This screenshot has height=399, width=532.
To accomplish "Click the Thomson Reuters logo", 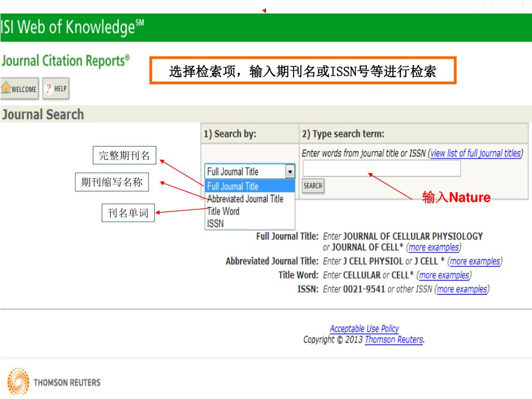I will [54, 381].
